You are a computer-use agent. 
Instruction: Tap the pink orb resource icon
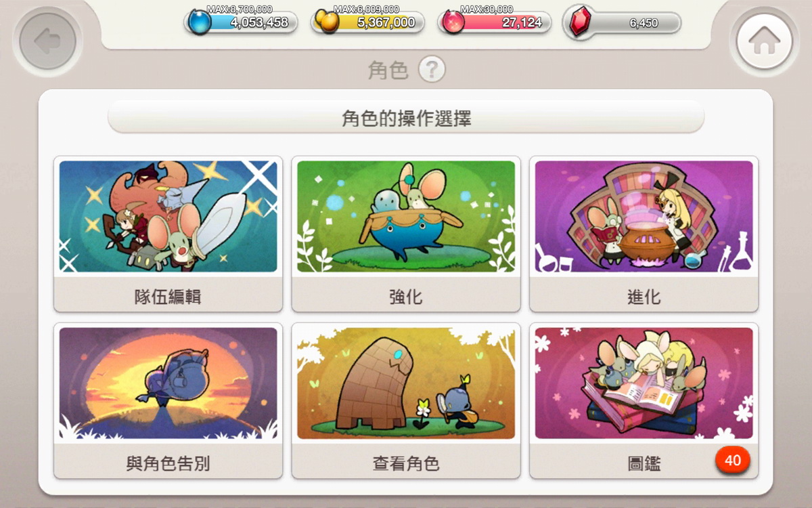click(x=453, y=22)
